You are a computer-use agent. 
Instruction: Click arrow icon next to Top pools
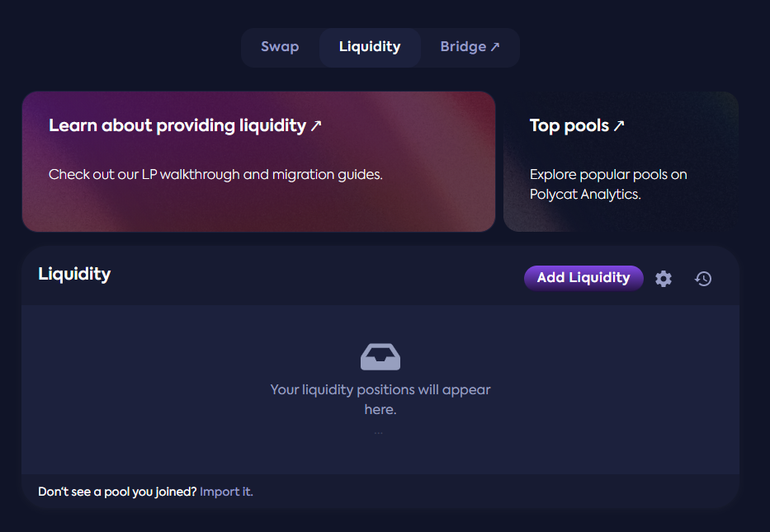619,126
